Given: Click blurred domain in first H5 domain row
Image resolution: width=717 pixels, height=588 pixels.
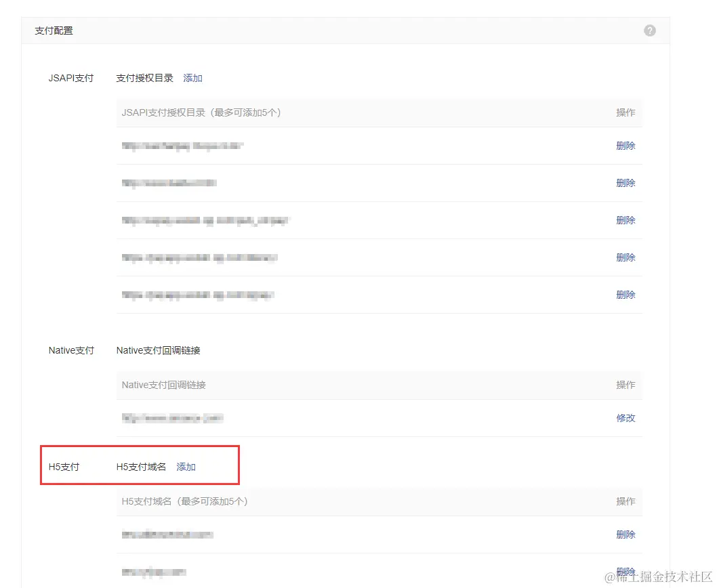Looking at the screenshot, I should click(167, 534).
